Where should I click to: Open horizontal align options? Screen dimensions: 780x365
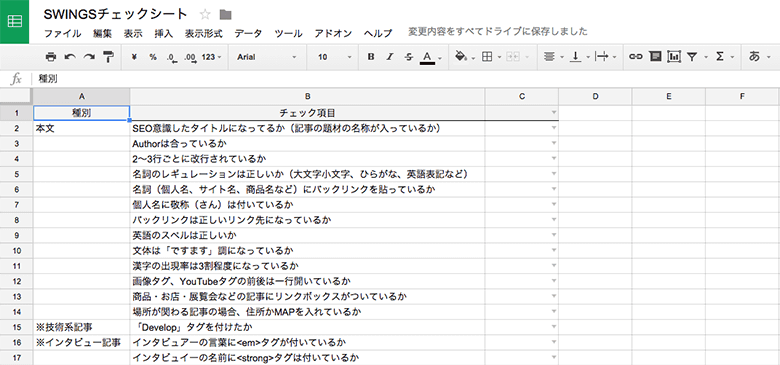(x=553, y=57)
